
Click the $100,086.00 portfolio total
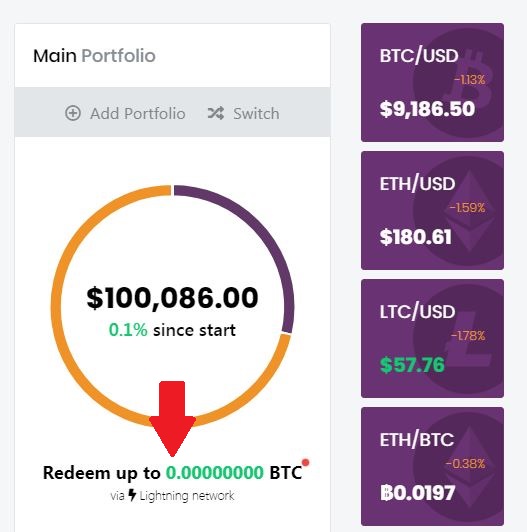click(172, 298)
